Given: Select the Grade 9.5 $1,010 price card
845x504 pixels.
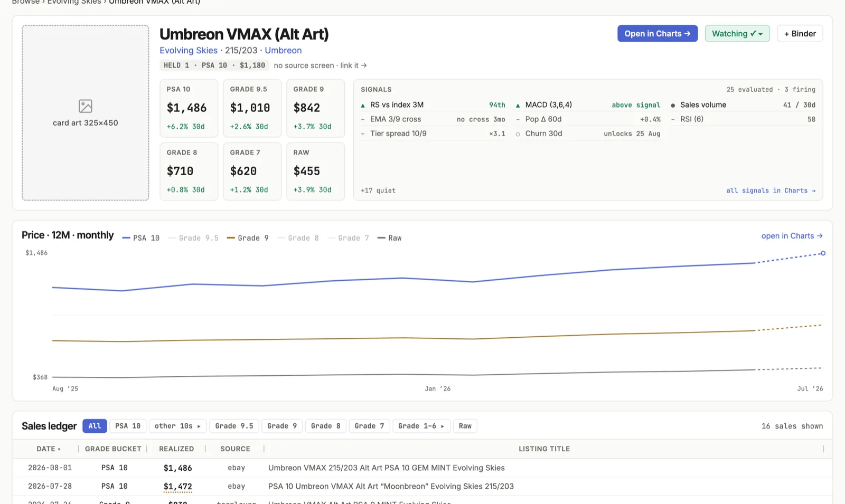Looking at the screenshot, I should 252,108.
